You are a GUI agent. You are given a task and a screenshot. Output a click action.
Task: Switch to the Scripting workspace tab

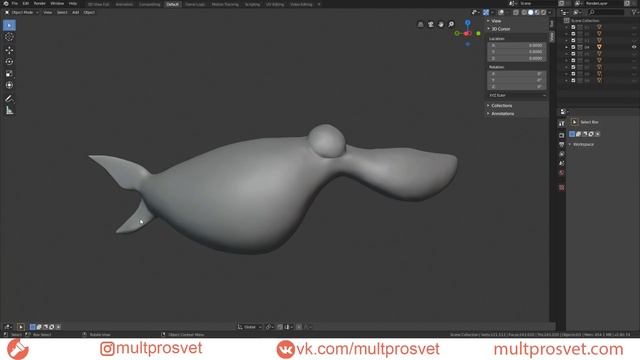pyautogui.click(x=252, y=4)
